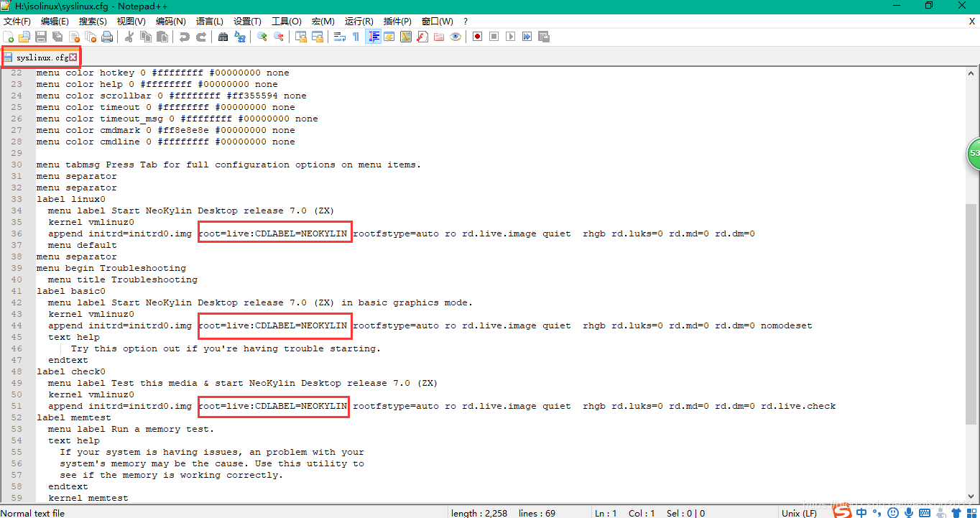Open the 设置(T) menu
This screenshot has height=518, width=980.
click(x=247, y=22)
